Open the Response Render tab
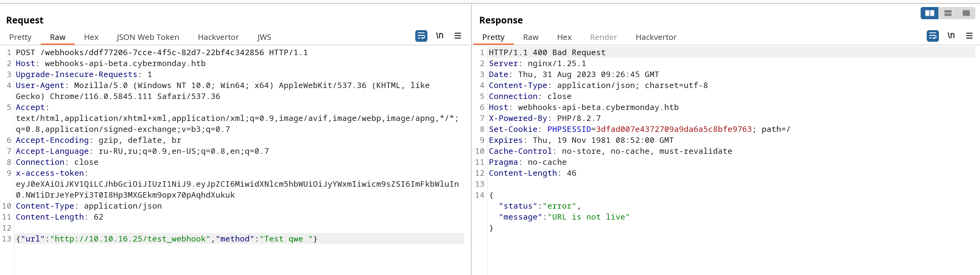The height and width of the screenshot is (275, 980). pos(603,37)
